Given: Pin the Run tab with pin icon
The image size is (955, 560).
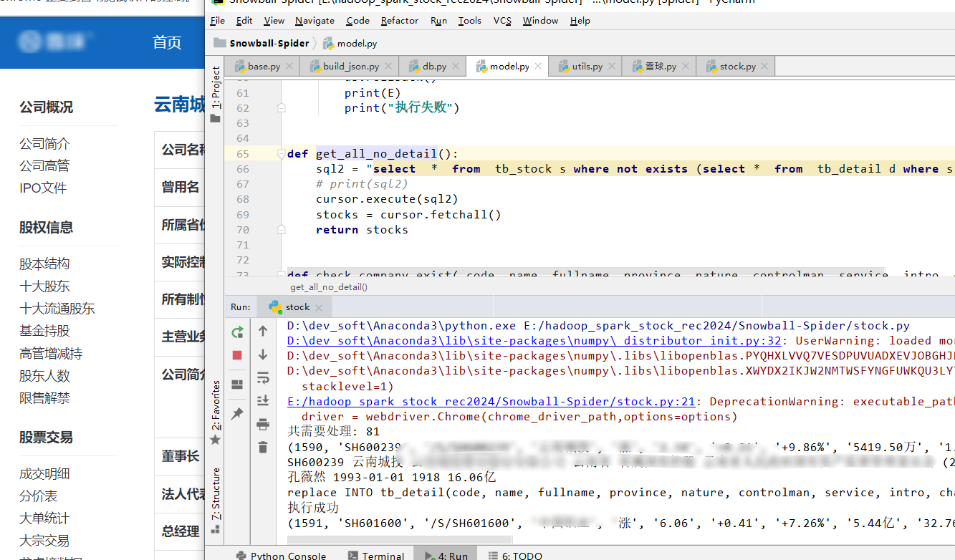Looking at the screenshot, I should 237,414.
